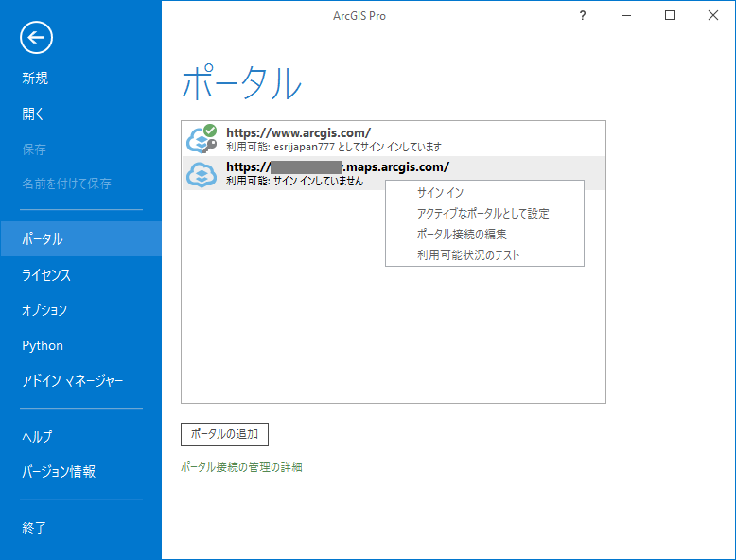
Task: Open the ライセンス sidebar page
Action: coord(46,275)
